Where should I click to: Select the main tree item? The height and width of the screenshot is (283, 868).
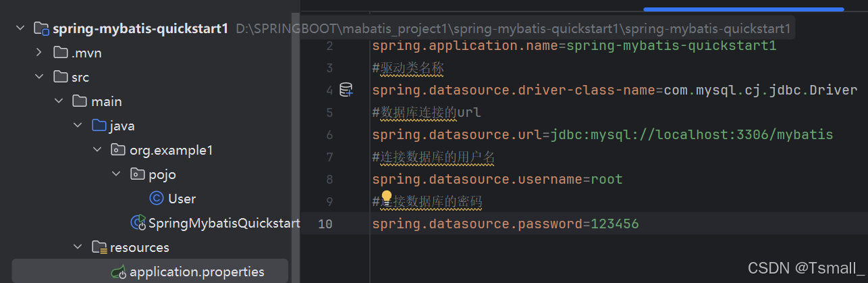107,101
